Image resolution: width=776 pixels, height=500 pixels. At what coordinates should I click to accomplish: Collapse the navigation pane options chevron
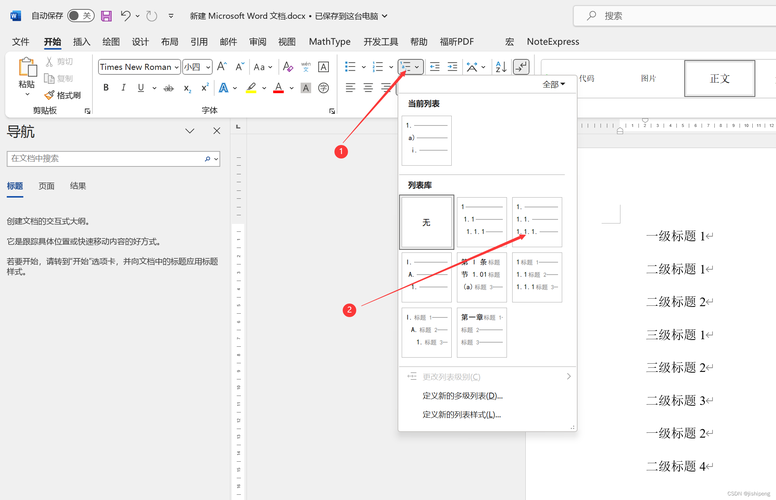190,131
